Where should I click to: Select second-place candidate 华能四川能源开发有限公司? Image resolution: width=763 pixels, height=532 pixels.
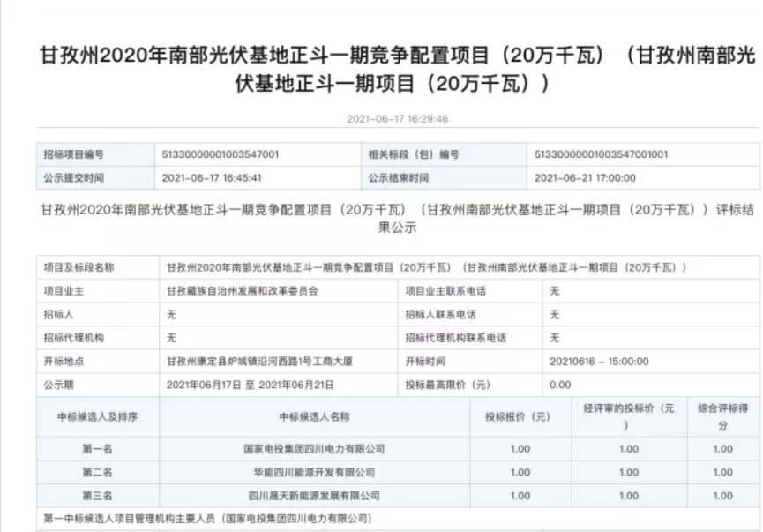[x=315, y=473]
